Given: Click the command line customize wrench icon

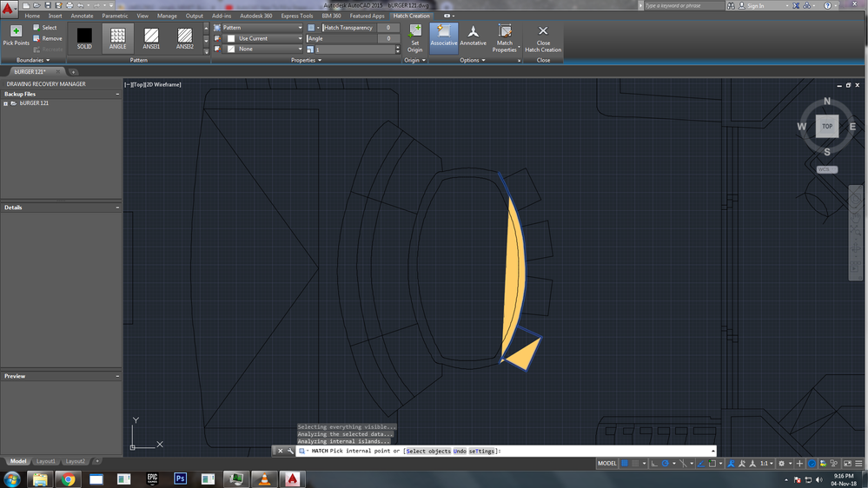Looking at the screenshot, I should tap(290, 451).
